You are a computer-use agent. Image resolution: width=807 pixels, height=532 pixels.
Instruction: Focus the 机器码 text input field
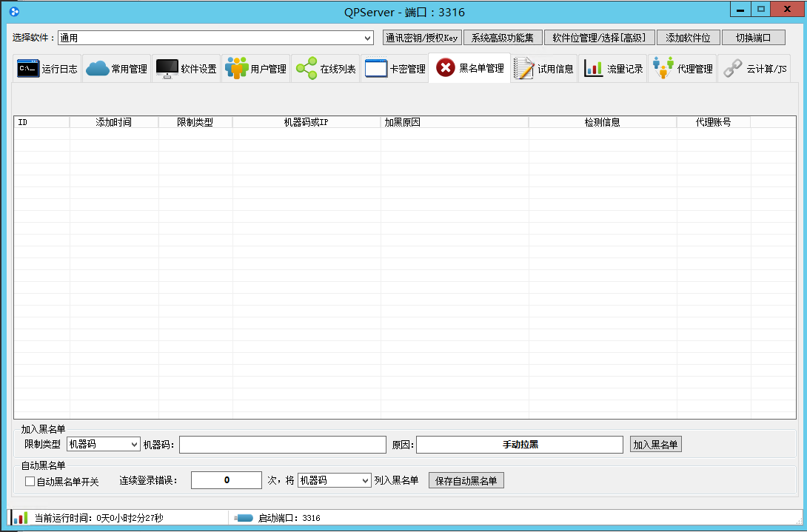point(282,444)
